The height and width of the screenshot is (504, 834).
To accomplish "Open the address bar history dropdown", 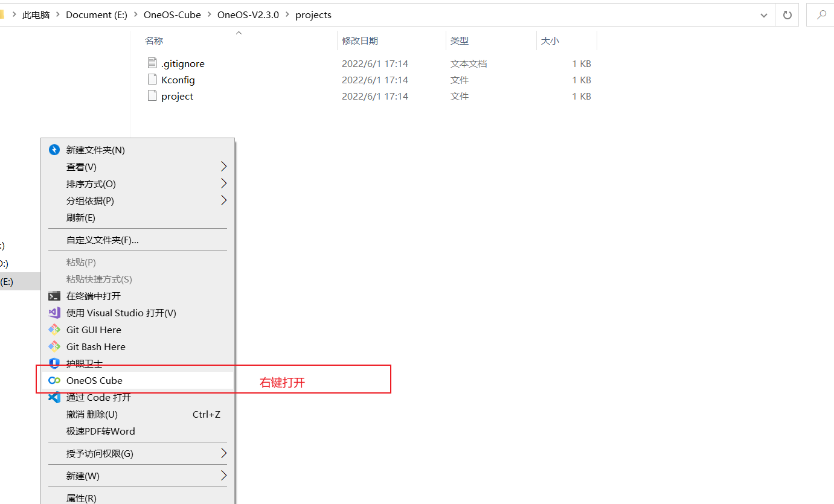I will (x=765, y=15).
